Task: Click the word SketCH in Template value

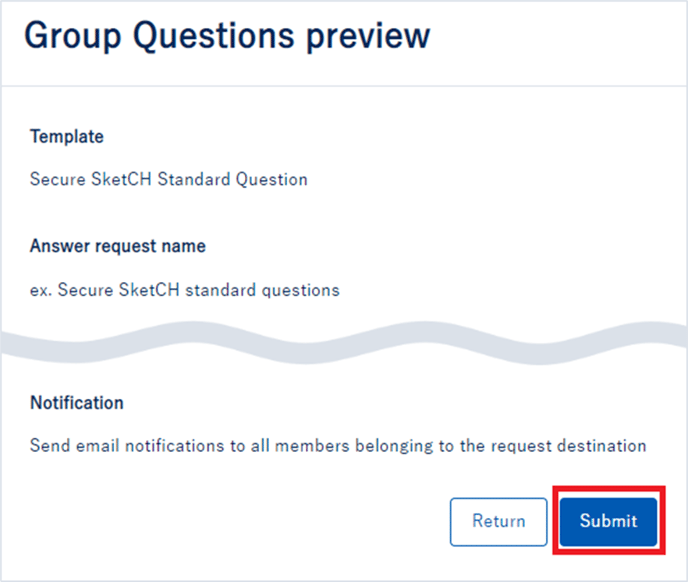Action: point(121,179)
